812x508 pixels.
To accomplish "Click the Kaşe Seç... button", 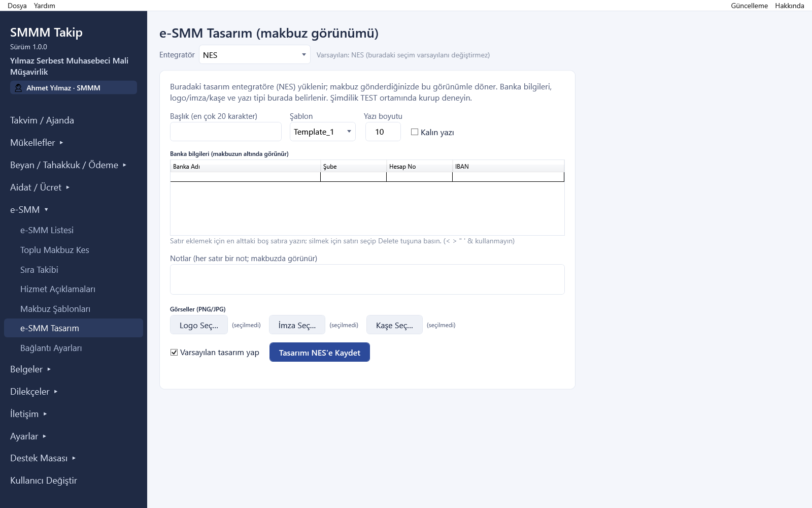I will [394, 325].
